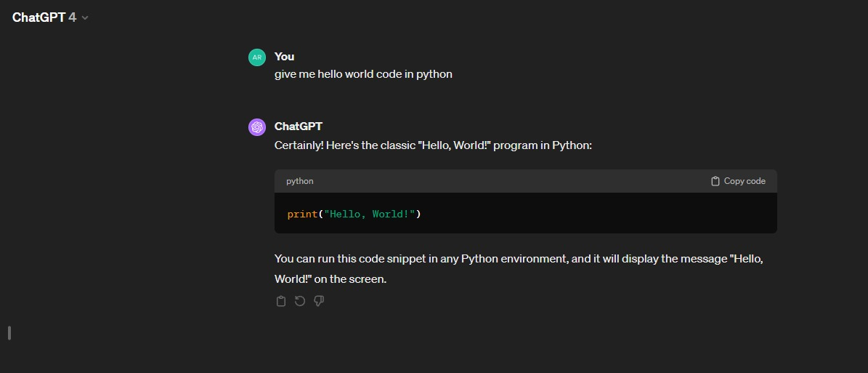Click the chevron beside ChatGPT 4
The height and width of the screenshot is (373, 868).
click(x=85, y=17)
